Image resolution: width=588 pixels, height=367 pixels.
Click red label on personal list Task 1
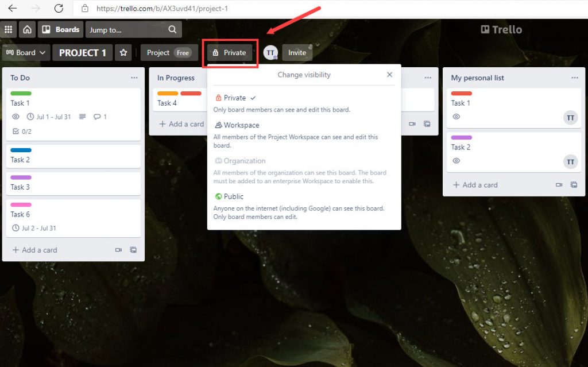[x=462, y=94]
